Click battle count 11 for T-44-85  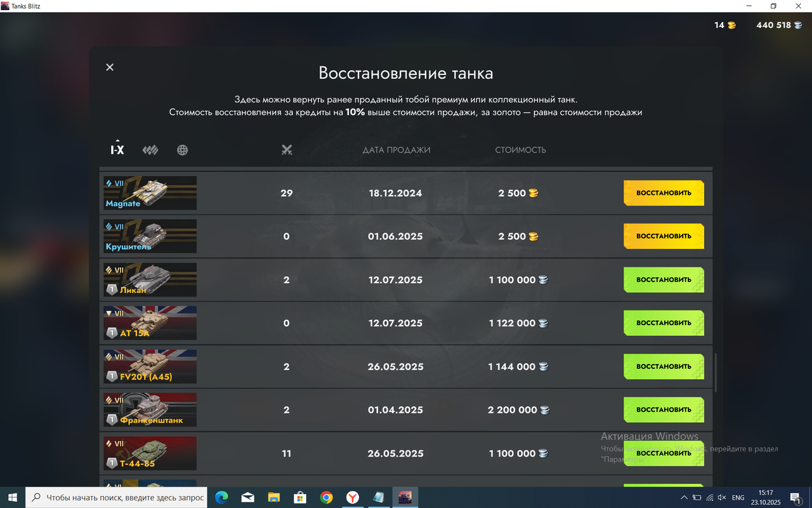tap(287, 453)
